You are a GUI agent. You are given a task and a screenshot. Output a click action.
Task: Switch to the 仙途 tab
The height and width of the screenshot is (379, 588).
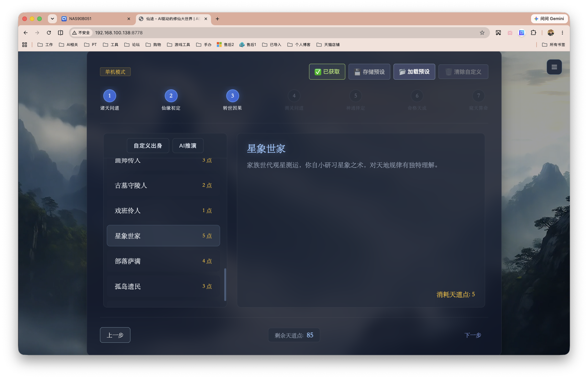pos(173,19)
